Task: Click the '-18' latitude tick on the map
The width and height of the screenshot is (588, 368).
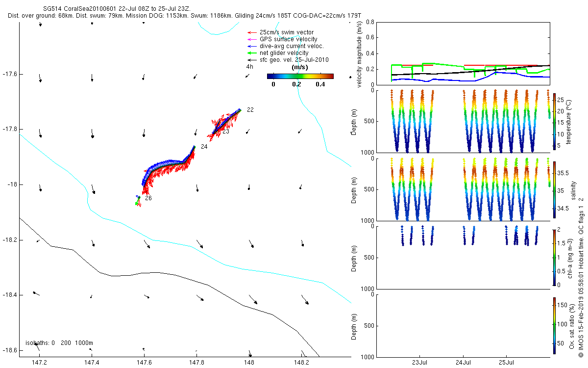Action: tap(12, 184)
